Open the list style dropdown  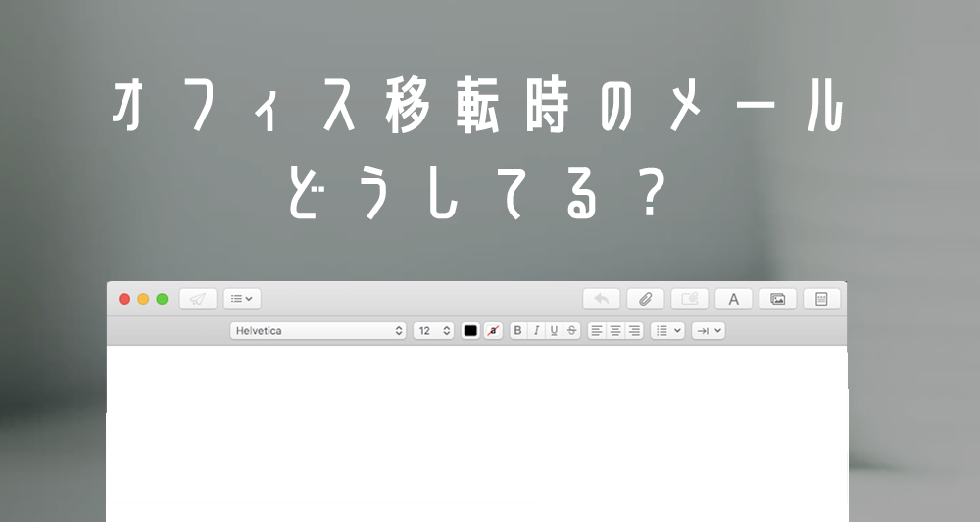click(x=667, y=331)
